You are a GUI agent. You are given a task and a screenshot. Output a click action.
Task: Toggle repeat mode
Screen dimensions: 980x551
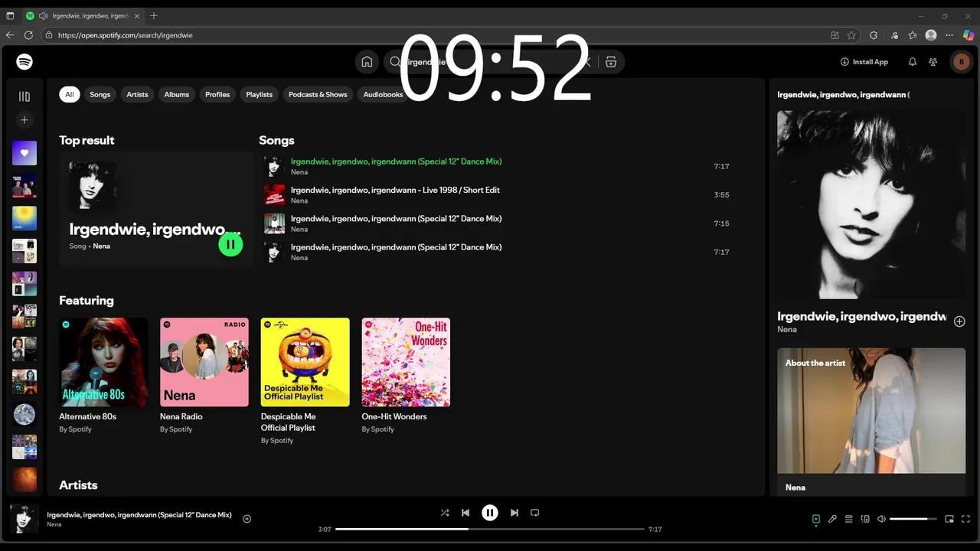click(x=535, y=513)
